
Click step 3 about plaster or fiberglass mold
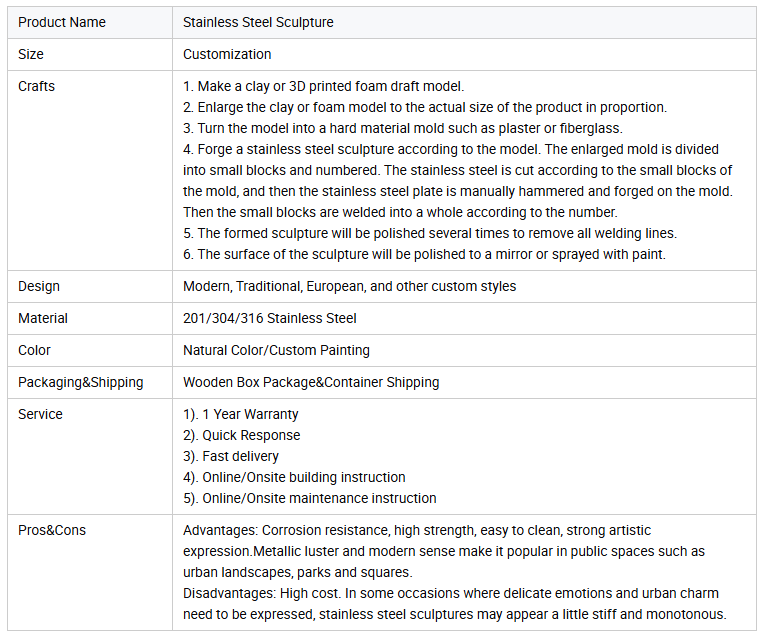click(x=403, y=128)
